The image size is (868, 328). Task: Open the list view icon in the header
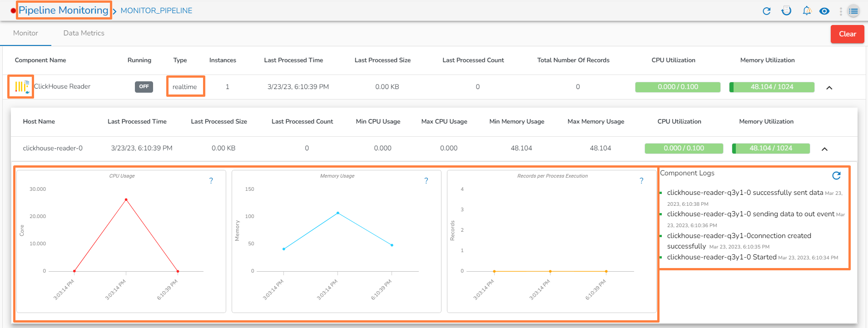tap(853, 11)
